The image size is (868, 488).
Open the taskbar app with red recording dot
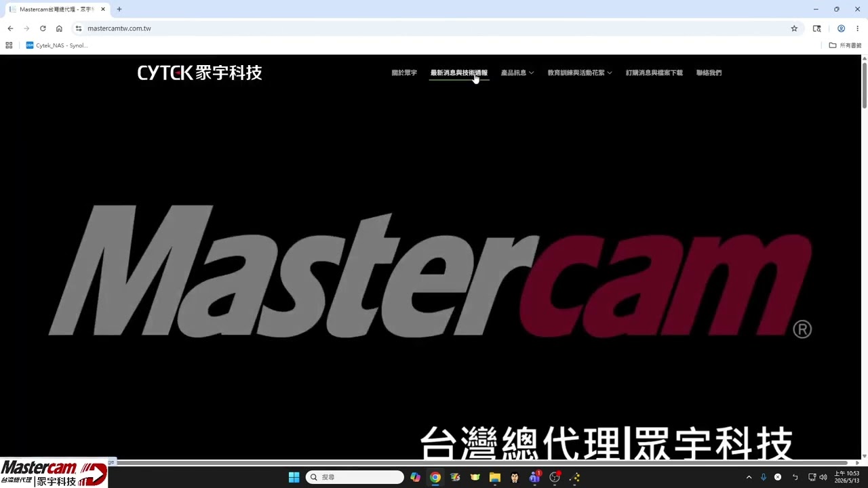click(x=555, y=477)
